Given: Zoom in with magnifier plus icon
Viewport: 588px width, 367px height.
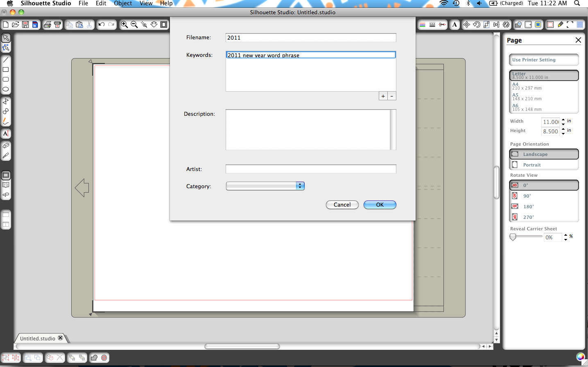Looking at the screenshot, I should click(124, 25).
